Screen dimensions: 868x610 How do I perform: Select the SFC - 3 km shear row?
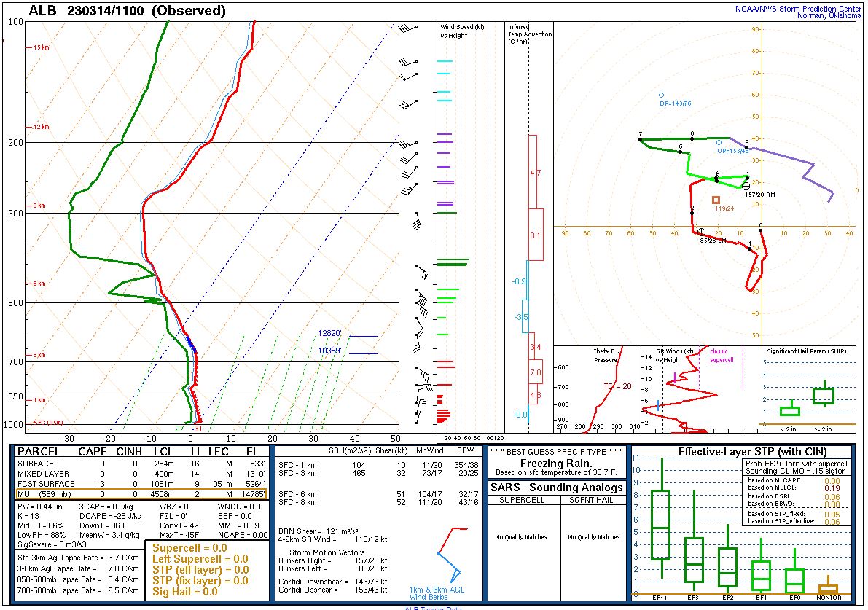click(379, 473)
